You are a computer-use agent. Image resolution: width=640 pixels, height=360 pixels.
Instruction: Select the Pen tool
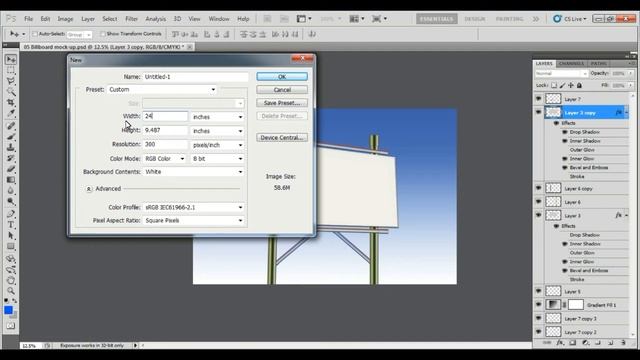click(11, 214)
